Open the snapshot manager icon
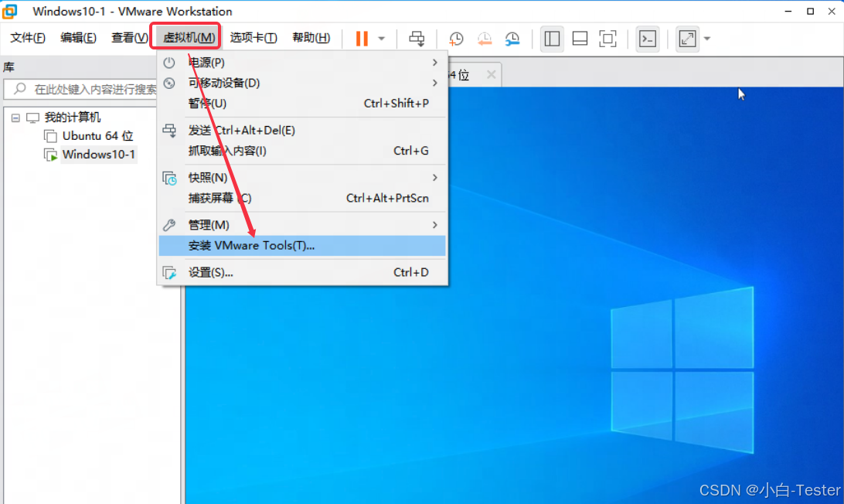 point(512,38)
